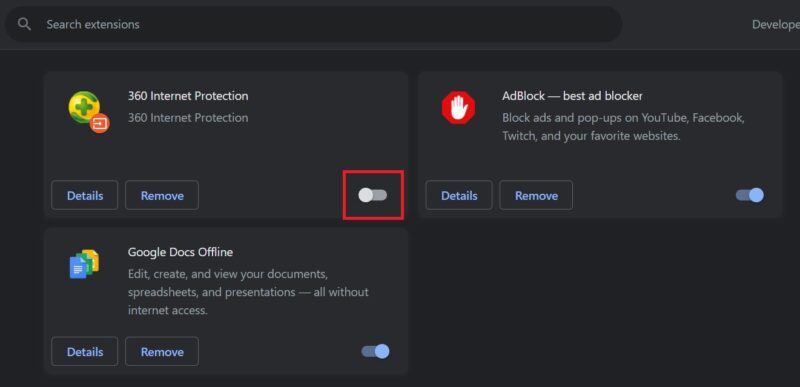Open Details for Google Docs Offline
Screen dimensions: 800x387
(x=85, y=352)
